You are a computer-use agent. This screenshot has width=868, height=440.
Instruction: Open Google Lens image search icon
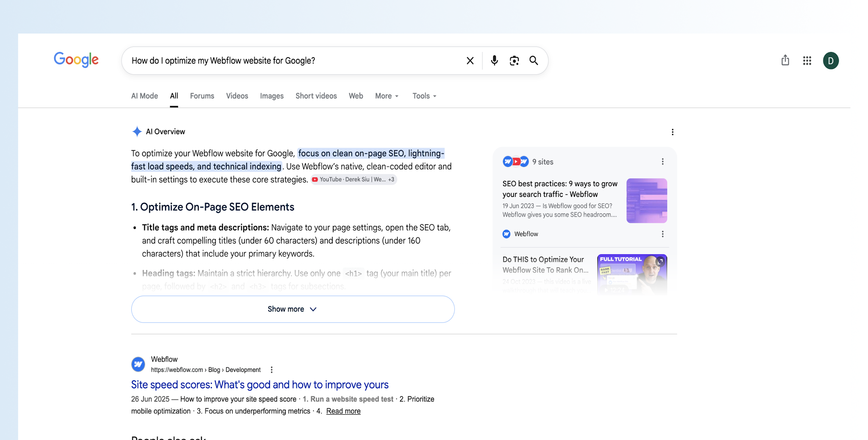[514, 61]
